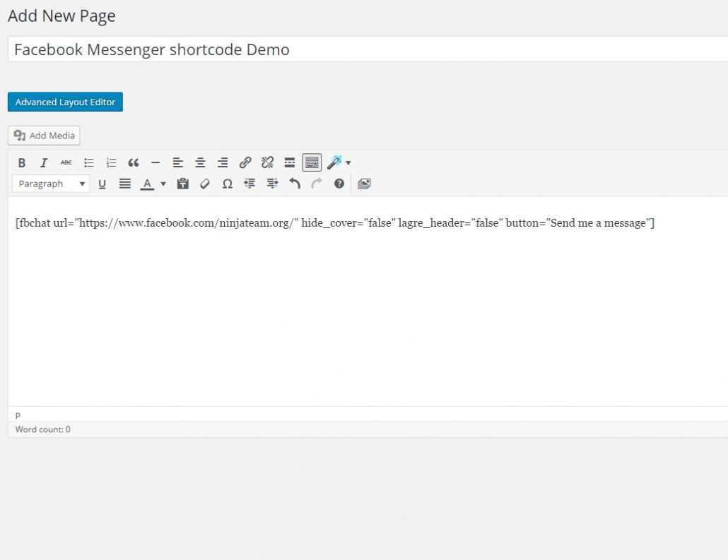Redo the last undone edit
Screen dimensions: 728x560
[x=317, y=184]
